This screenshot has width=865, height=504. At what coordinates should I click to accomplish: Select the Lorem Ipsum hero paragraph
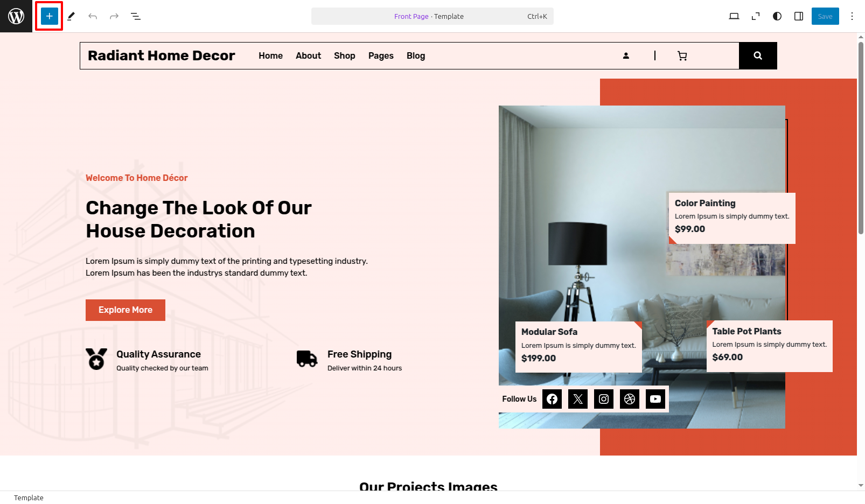[x=227, y=267]
